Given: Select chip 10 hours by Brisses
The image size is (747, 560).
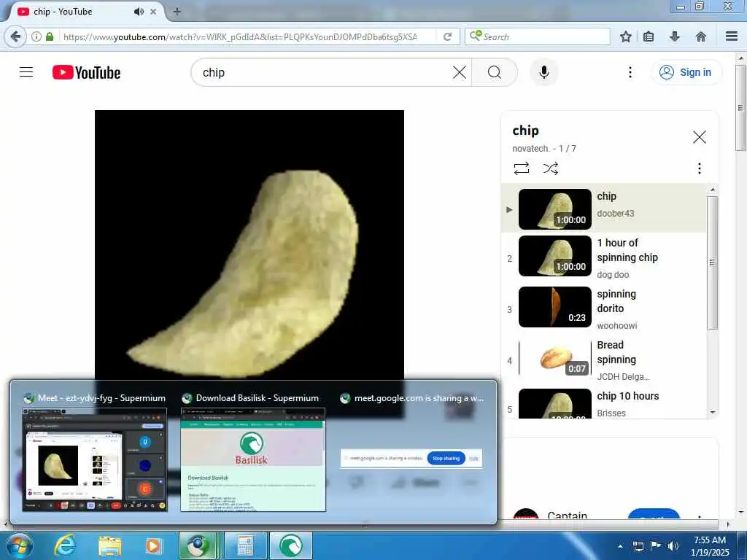Looking at the screenshot, I should pyautogui.click(x=604, y=404).
